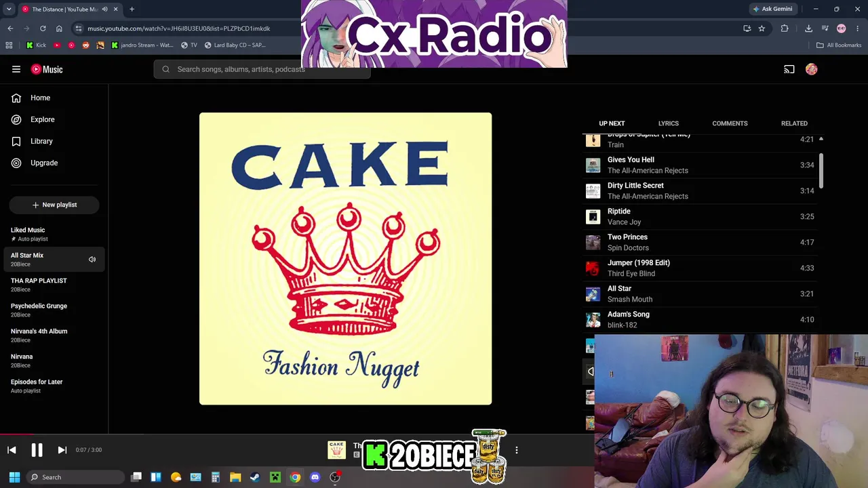Image resolution: width=868 pixels, height=488 pixels.
Task: Click the All Star album thumbnail in queue
Action: point(593,293)
